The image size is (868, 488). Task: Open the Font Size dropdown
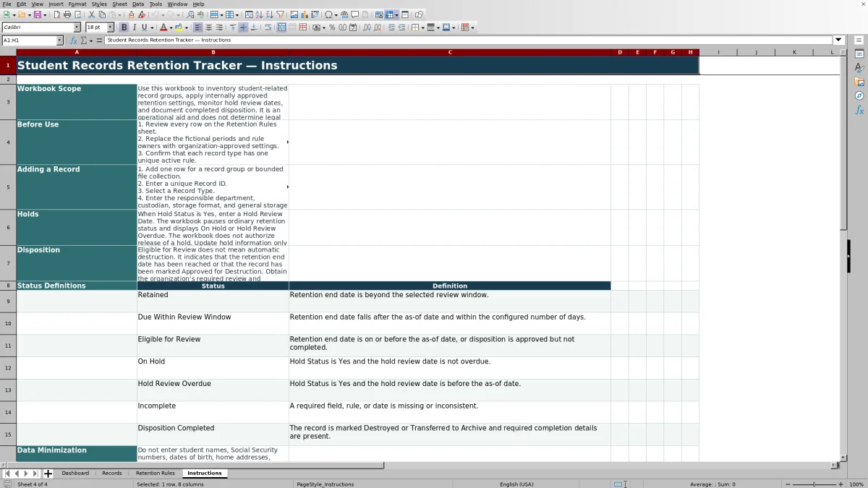[x=111, y=27]
